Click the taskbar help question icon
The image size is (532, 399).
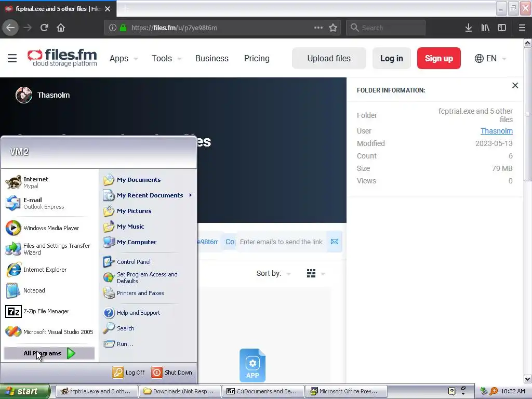[x=451, y=391]
